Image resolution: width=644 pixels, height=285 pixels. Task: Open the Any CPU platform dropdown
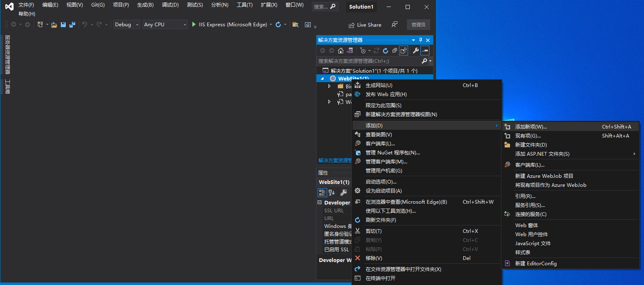[x=165, y=25]
